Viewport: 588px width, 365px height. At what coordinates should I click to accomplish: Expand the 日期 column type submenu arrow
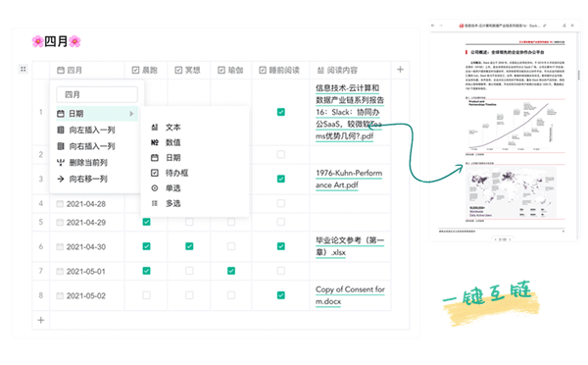(131, 114)
